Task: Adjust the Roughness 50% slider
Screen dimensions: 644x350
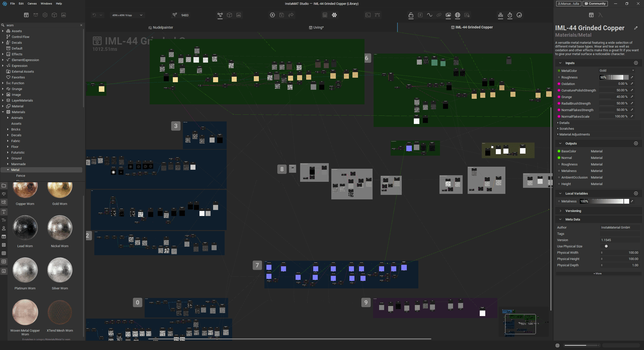Action: pos(614,77)
